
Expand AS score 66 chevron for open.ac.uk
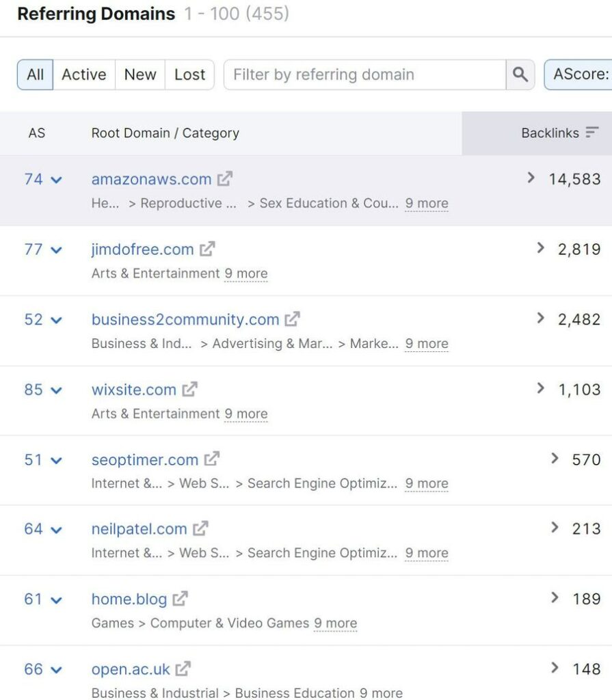56,670
